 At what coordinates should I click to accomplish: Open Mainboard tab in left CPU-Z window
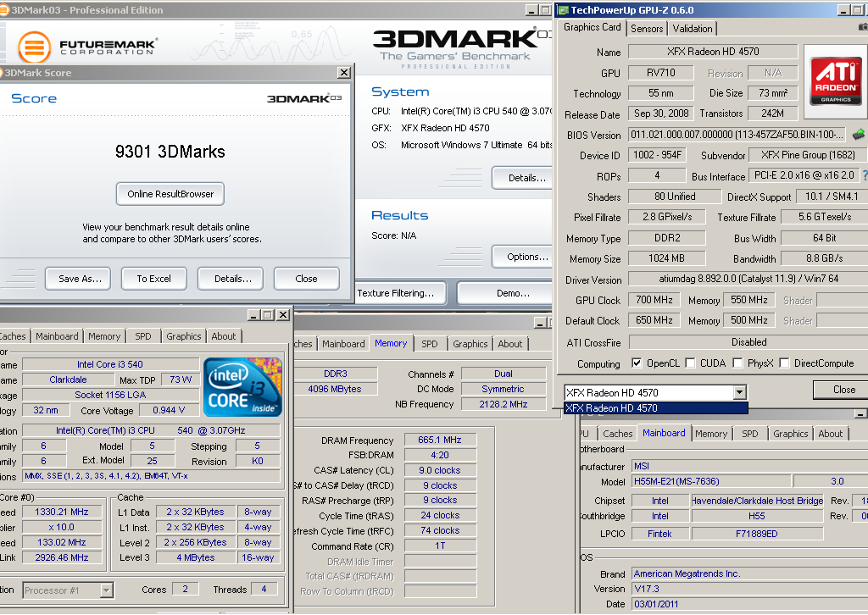tap(57, 336)
